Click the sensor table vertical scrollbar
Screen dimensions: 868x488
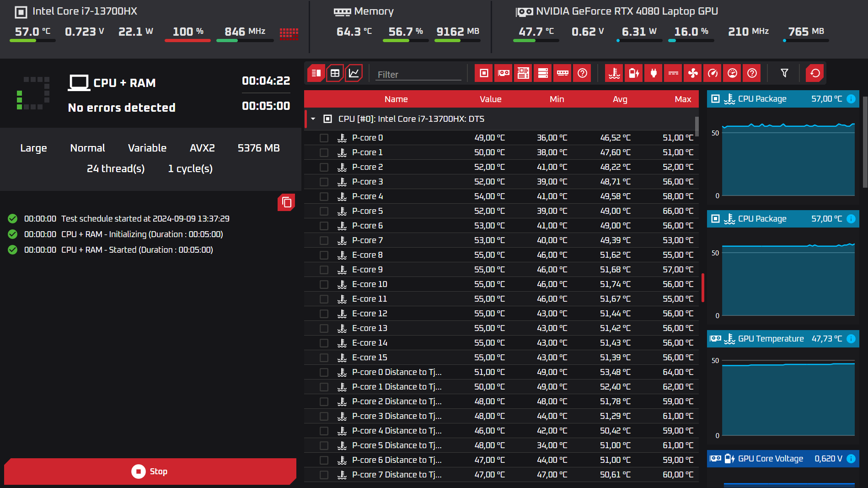697,126
